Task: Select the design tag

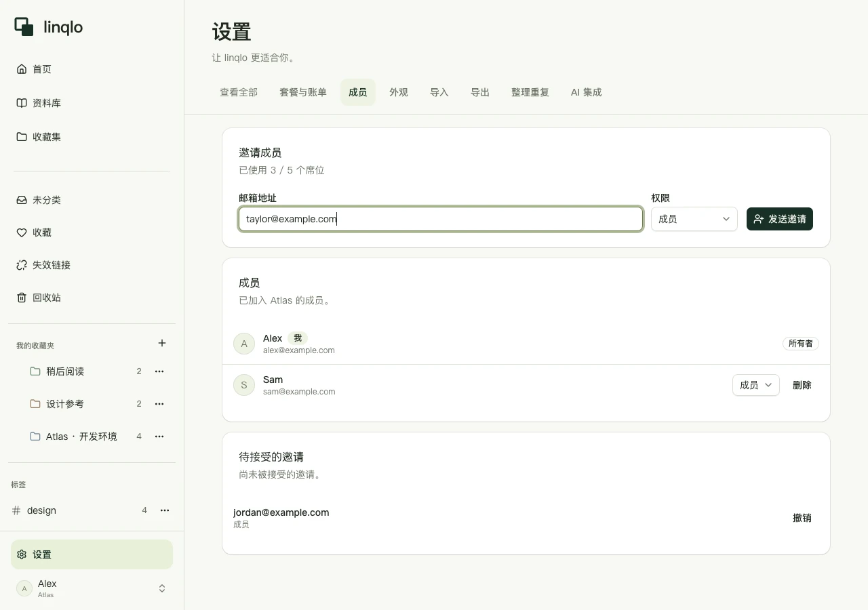Action: (41, 510)
